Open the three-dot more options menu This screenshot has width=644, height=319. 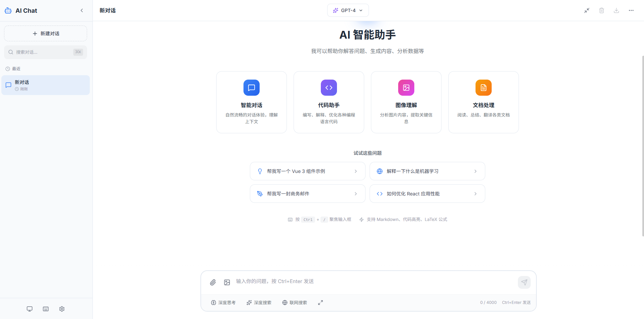click(x=631, y=10)
